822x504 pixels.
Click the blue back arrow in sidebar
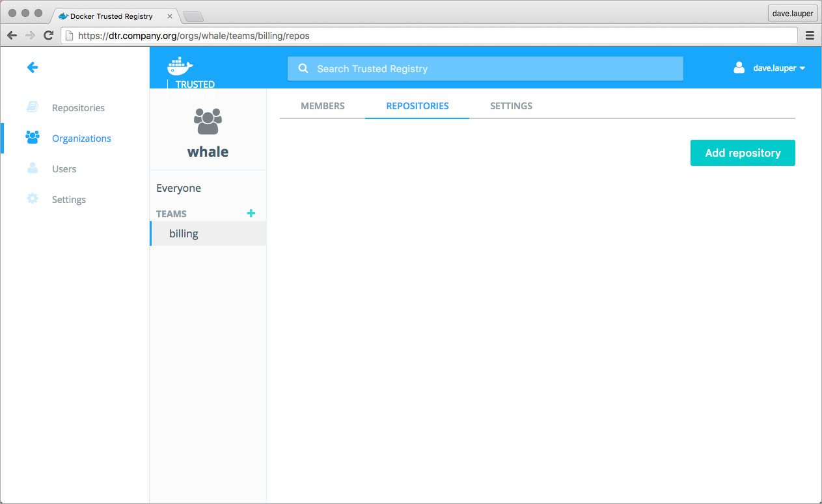click(x=33, y=67)
